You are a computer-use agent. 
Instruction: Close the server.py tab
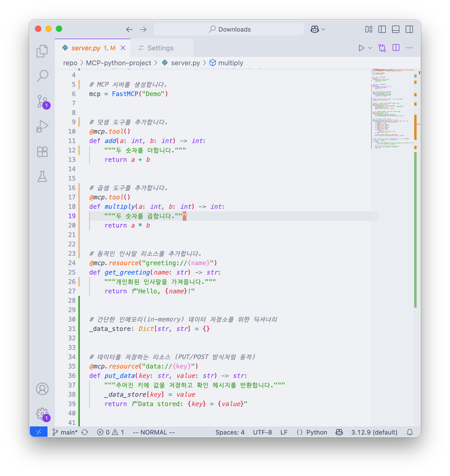(x=123, y=48)
